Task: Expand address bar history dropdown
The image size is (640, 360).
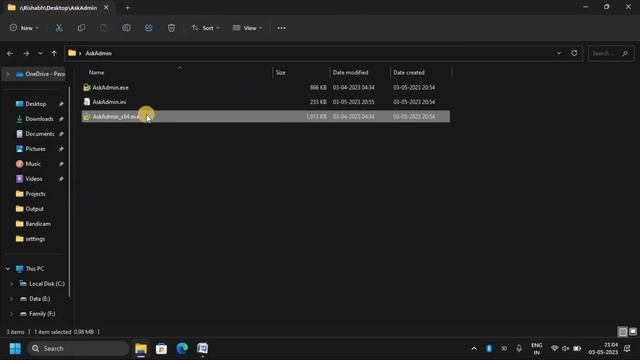Action: point(559,53)
